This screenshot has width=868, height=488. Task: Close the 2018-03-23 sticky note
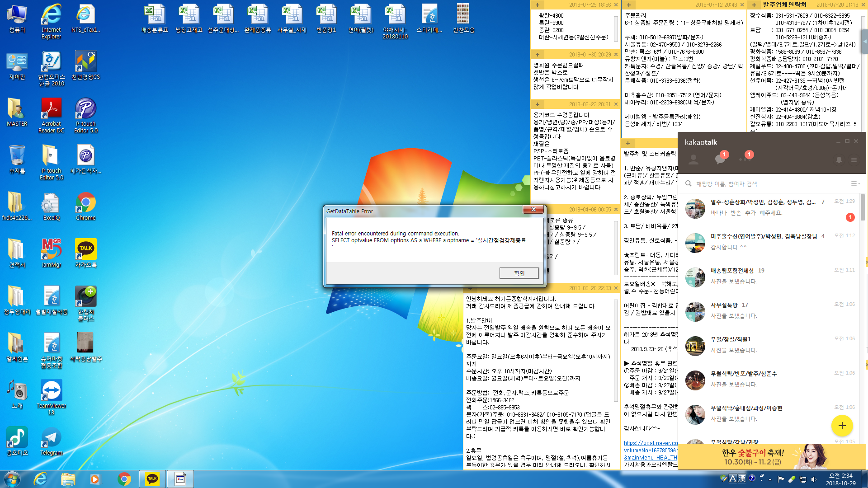coord(616,104)
